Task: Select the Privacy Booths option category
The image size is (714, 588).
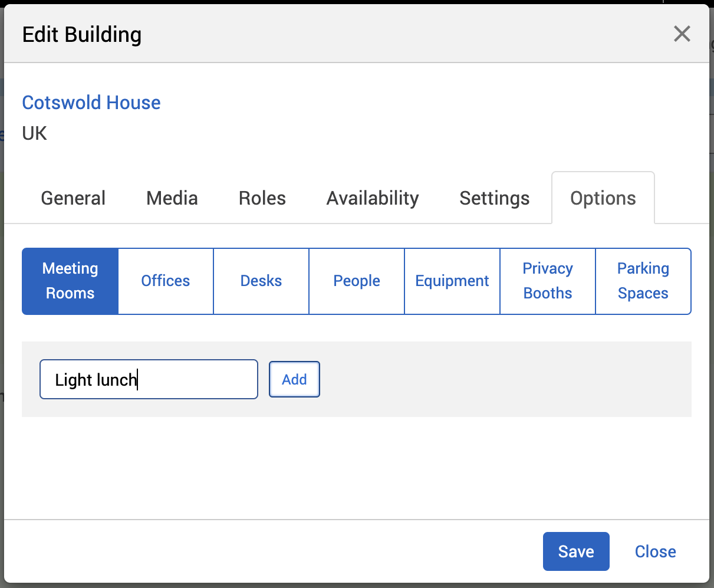Action: [548, 281]
